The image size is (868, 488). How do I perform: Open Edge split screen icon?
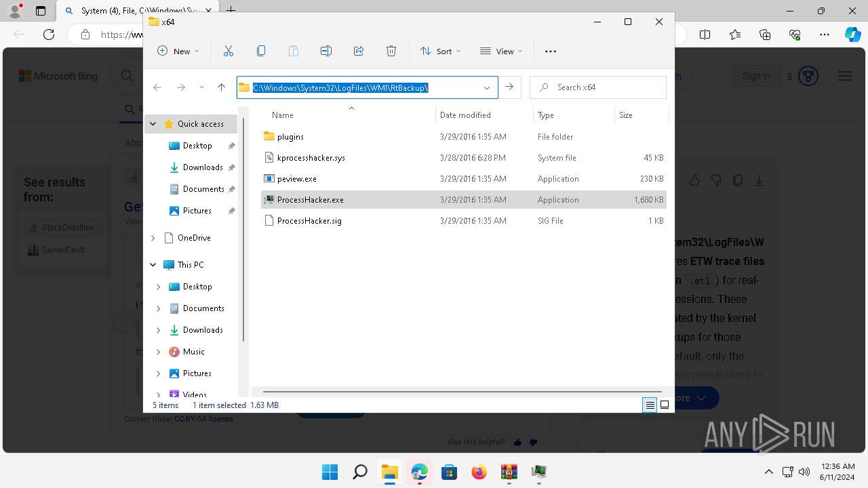click(x=705, y=35)
